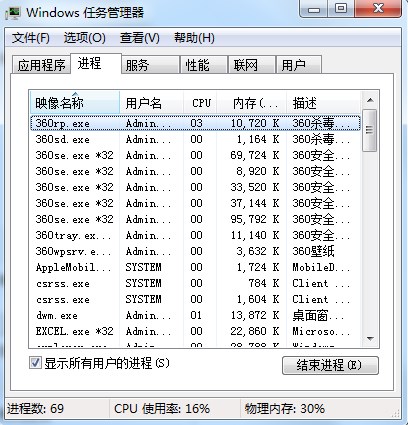This screenshot has height=425, width=408.
Task: Click the 桌面窗... description cell
Action: tap(319, 315)
